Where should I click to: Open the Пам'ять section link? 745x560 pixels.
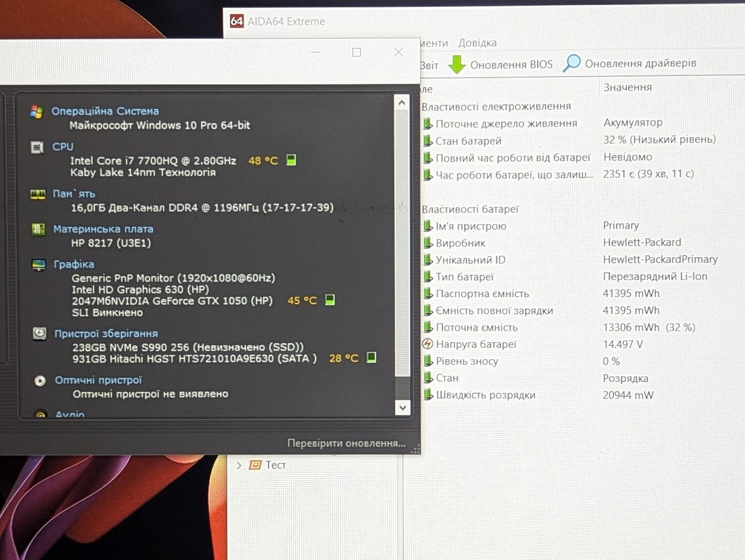click(x=74, y=194)
